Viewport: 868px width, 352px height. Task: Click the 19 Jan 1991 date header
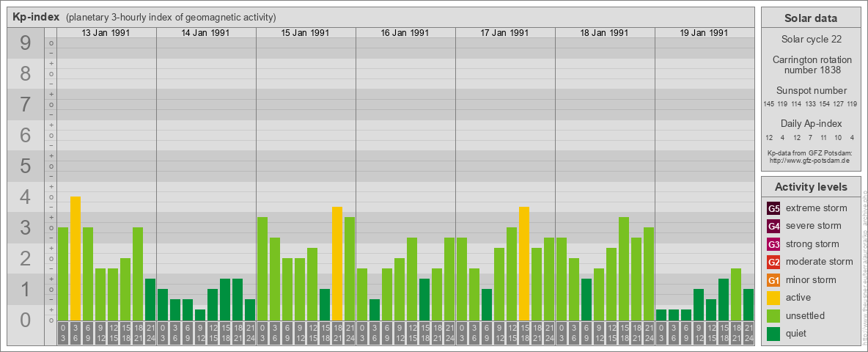[x=704, y=33]
